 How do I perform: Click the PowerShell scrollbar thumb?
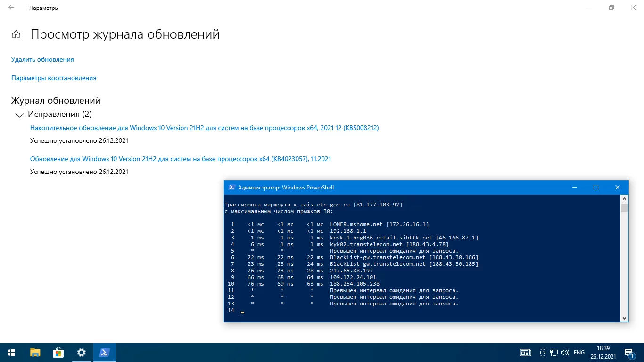click(624, 208)
